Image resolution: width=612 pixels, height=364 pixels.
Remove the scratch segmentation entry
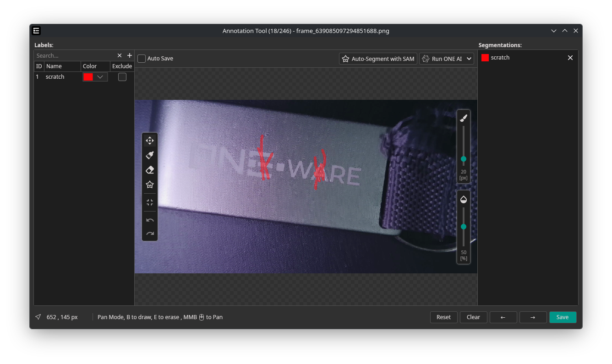coord(570,58)
